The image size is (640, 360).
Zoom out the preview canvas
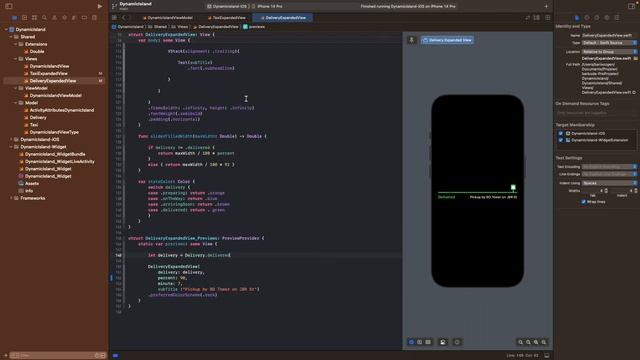[521, 342]
